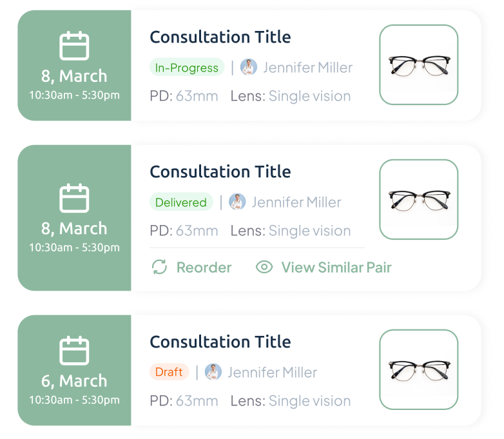
Task: Click the doctor avatar on the Delivered card
Action: pyautogui.click(x=237, y=202)
